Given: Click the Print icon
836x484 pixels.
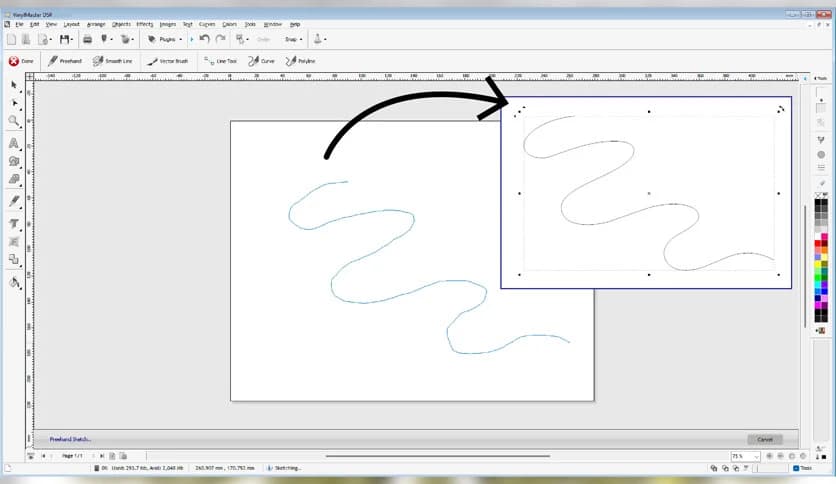Looking at the screenshot, I should pos(87,39).
